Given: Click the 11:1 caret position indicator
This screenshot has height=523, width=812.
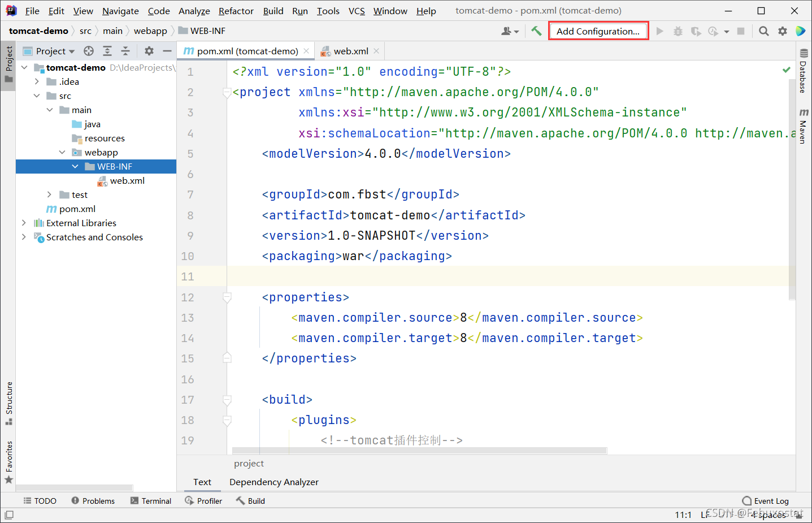Looking at the screenshot, I should (683, 515).
